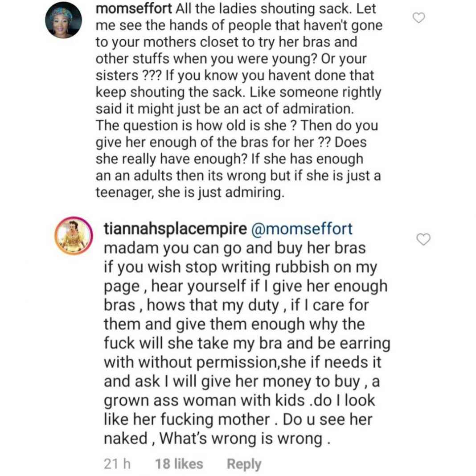Reply to tiannahsplacempire's comment
This screenshot has height=476, width=476.
tap(243, 464)
